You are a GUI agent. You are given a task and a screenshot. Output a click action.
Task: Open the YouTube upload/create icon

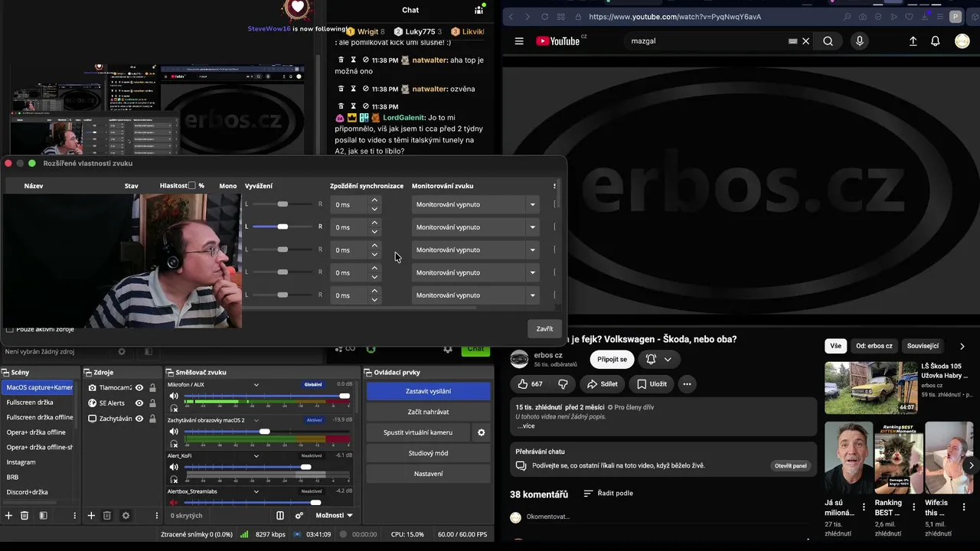(x=913, y=41)
